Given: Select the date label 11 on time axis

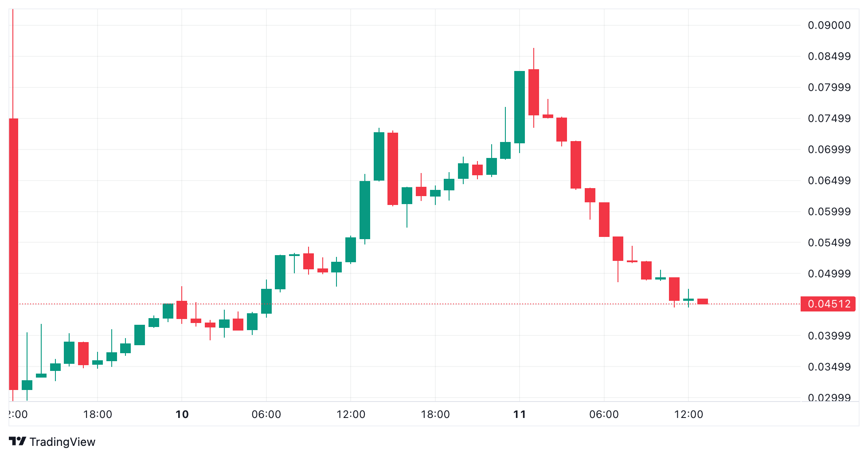Looking at the screenshot, I should (520, 414).
